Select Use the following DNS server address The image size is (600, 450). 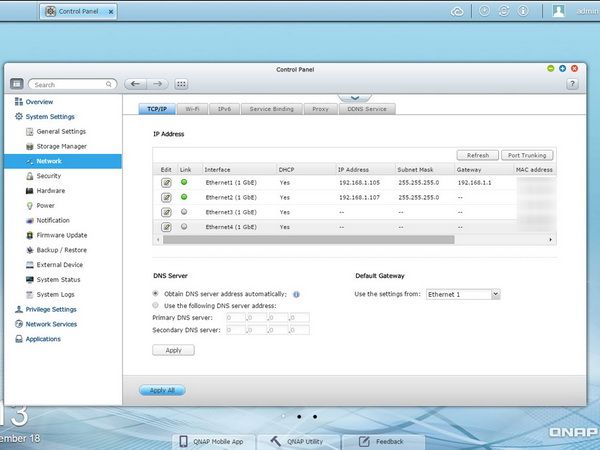155,305
